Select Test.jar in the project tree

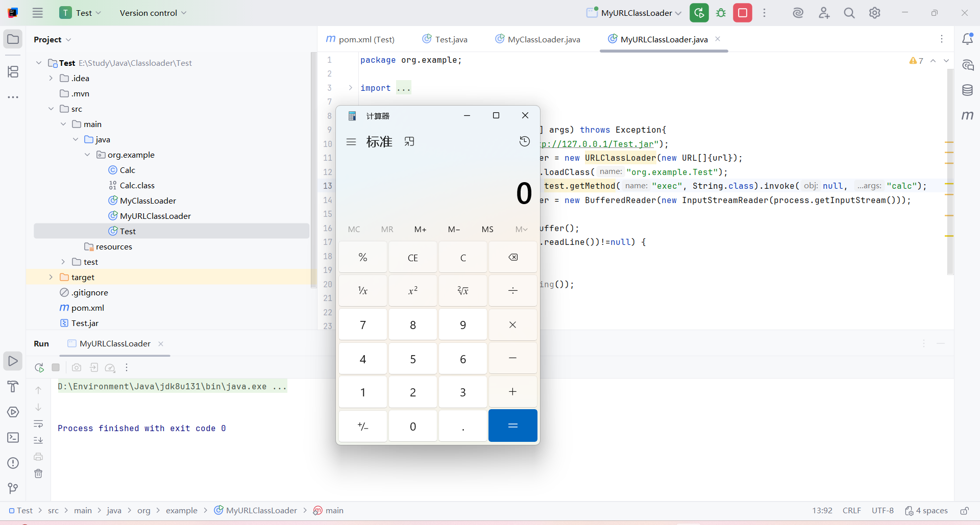coord(85,323)
